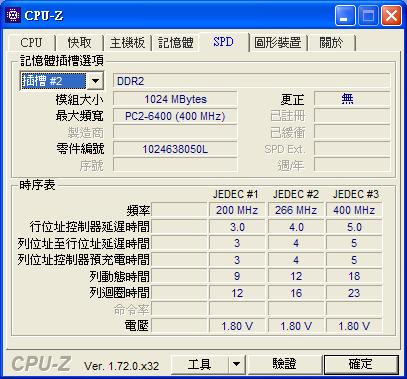Screen dimensions: 407x379
Task: Minimize the CPU-Z window
Action: pos(345,16)
